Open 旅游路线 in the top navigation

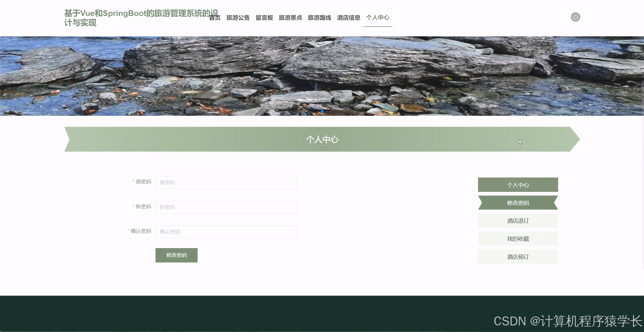319,18
